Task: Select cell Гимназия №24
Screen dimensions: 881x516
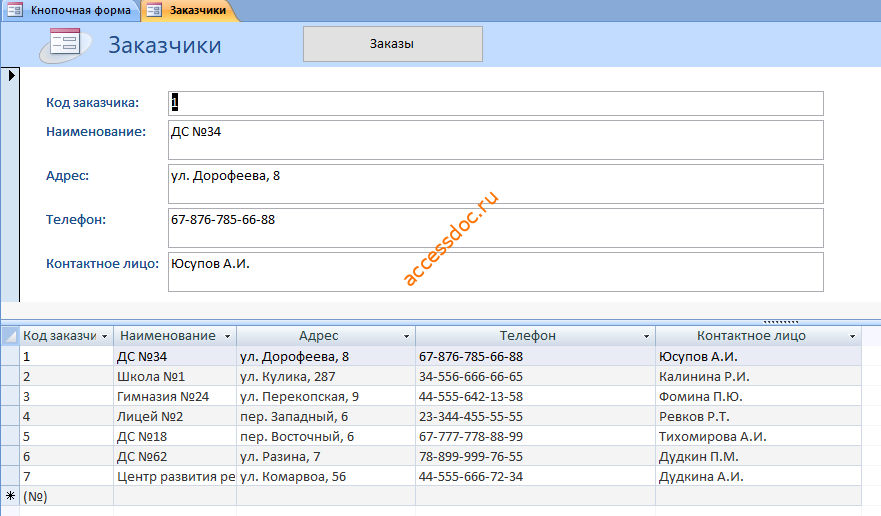Action: pos(175,397)
